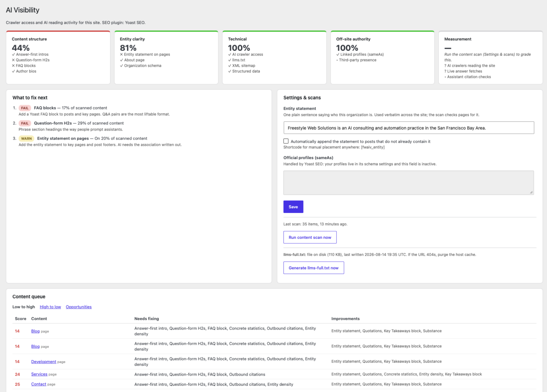This screenshot has height=392, width=547.
Task: Click FAIL badge next to FAQ blocks
Action: [25, 108]
